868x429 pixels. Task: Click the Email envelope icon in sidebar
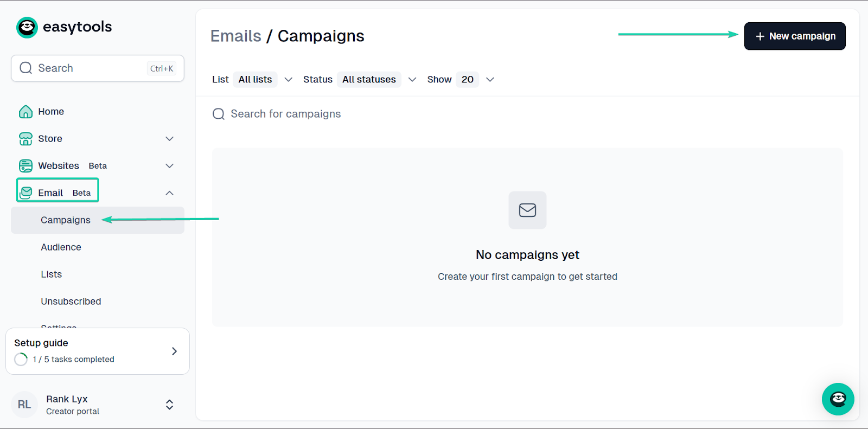click(x=25, y=193)
